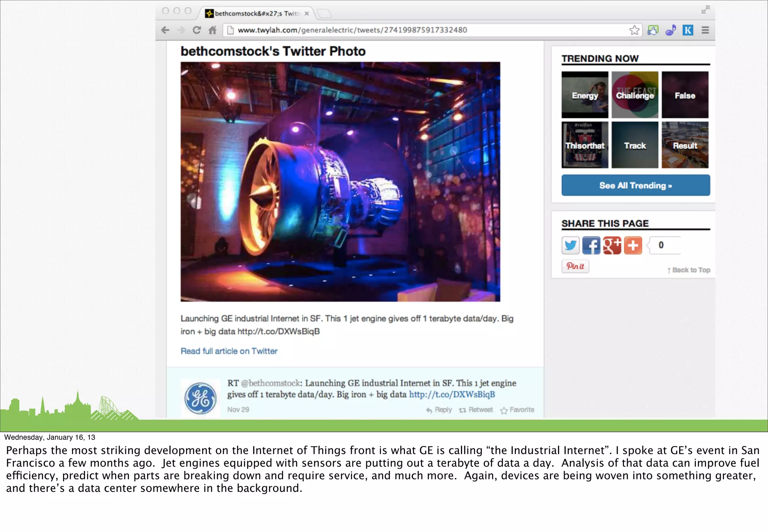This screenshot has height=532, width=768.
Task: Go to browser home page icon
Action: (213, 30)
